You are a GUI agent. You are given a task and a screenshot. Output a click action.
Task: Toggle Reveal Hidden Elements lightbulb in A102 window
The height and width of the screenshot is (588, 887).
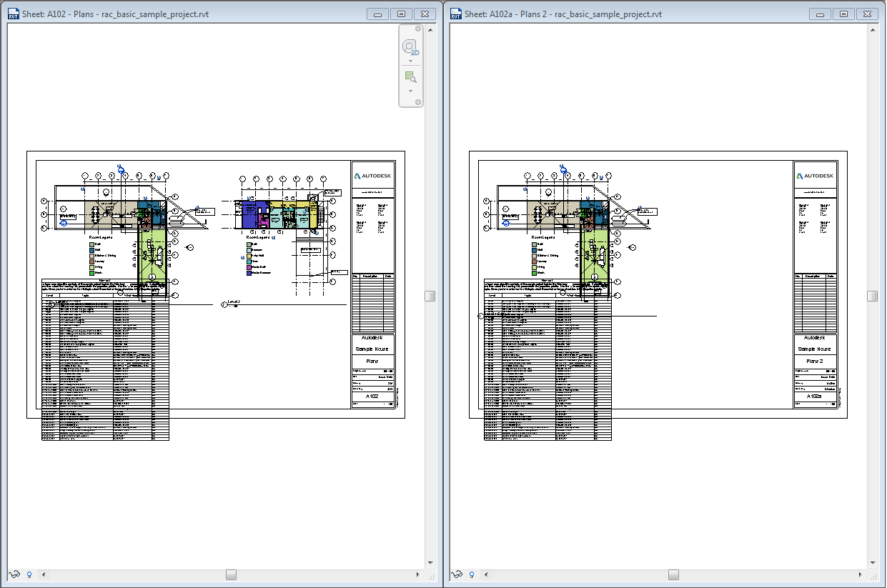(x=29, y=574)
